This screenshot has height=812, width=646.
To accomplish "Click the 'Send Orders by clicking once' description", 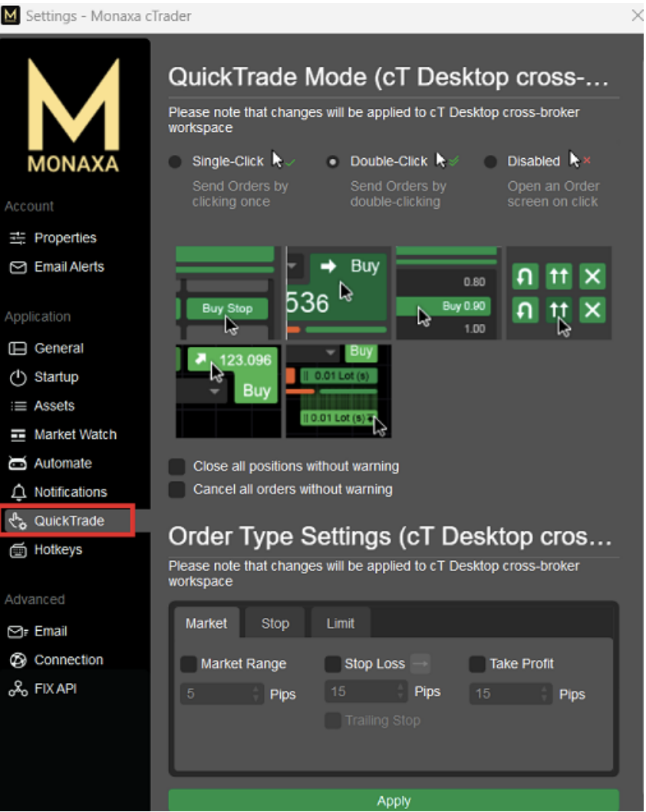I will 240,194.
